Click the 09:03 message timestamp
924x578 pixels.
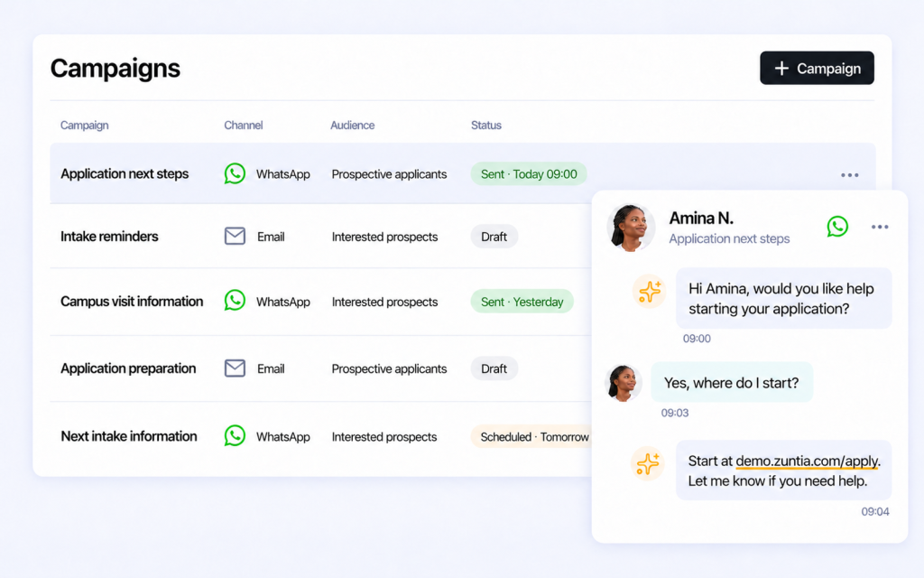coord(675,413)
